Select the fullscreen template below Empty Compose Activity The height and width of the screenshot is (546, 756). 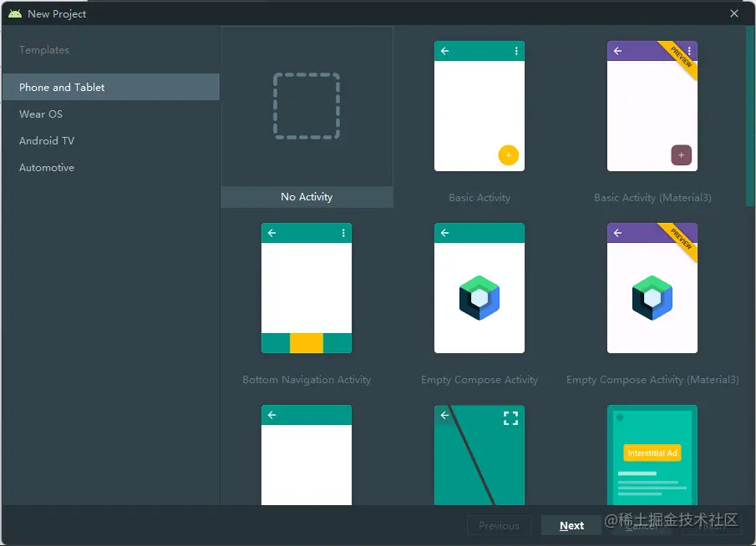click(479, 455)
